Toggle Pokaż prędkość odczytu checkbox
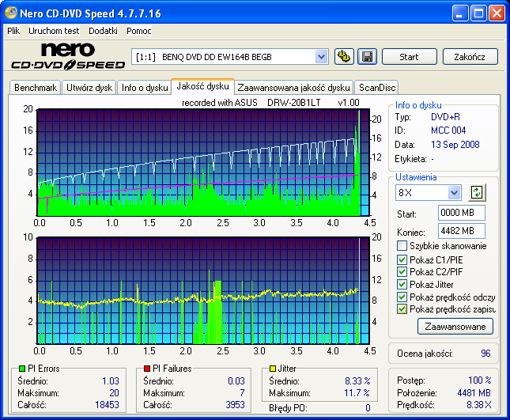This screenshot has height=420, width=510. pos(402,297)
